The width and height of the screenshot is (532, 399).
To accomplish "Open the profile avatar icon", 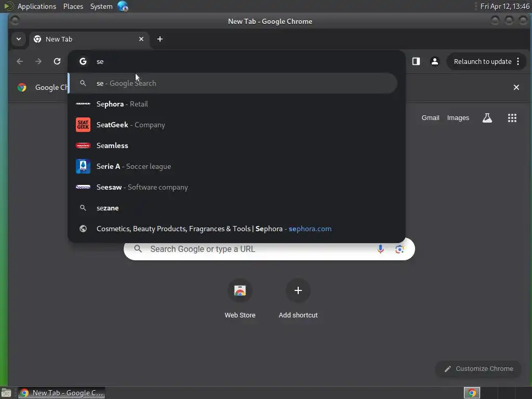I will (435, 61).
